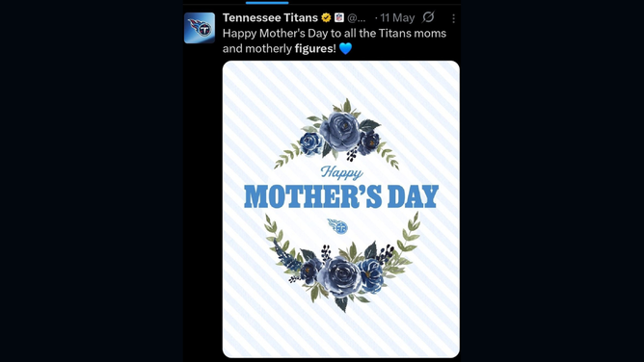Click the Happy Mother's Day tweet text
The width and height of the screenshot is (644, 362).
coord(335,41)
